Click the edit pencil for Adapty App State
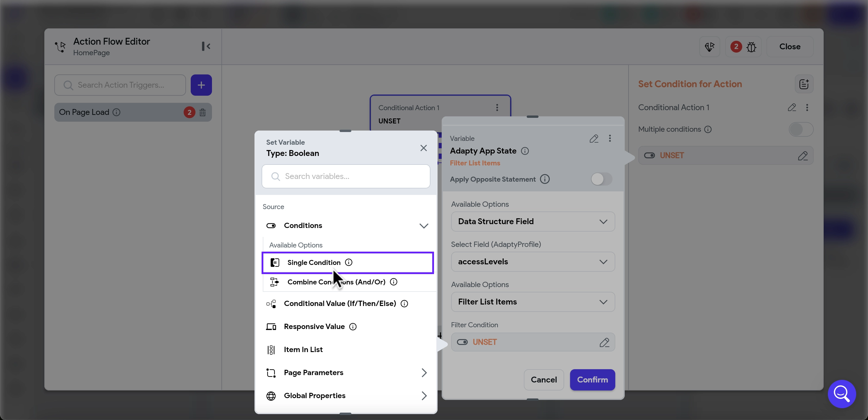The image size is (868, 420). 594,139
